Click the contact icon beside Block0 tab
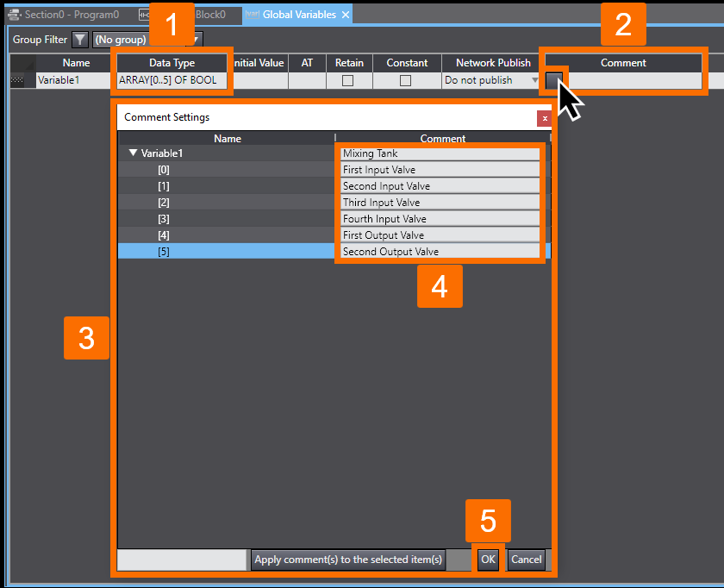Image resolution: width=724 pixels, height=588 pixels. tap(143, 14)
